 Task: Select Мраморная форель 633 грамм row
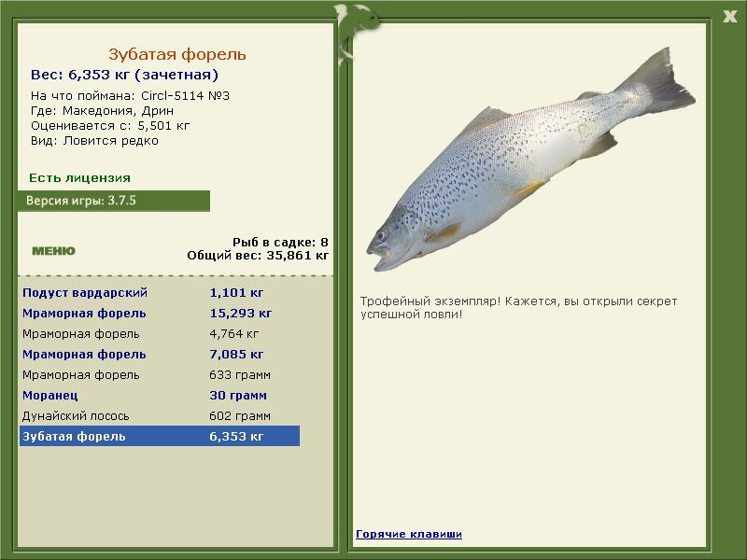click(x=160, y=375)
